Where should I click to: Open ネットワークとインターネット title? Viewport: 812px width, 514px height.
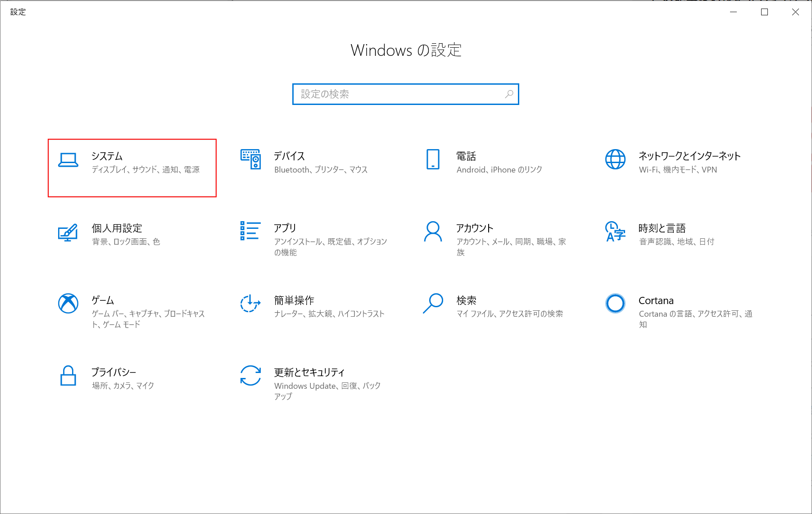(x=690, y=156)
